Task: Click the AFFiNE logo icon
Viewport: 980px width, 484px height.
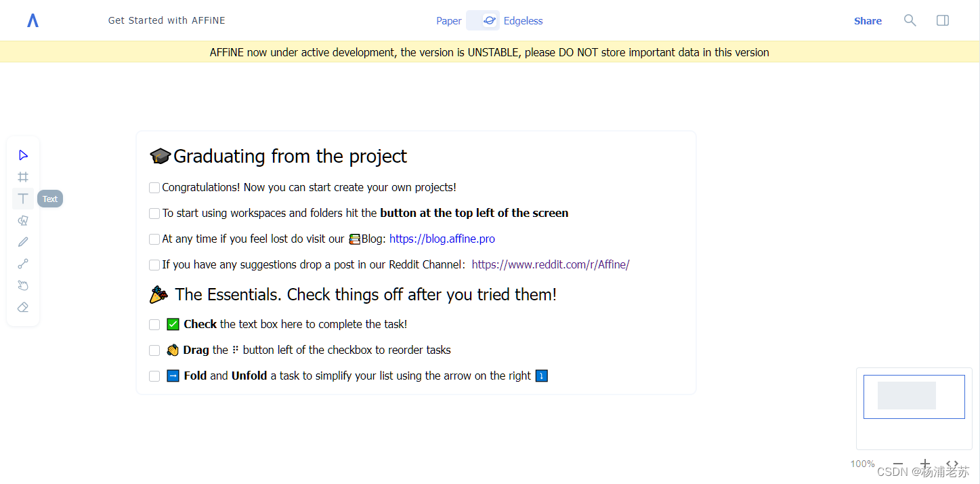Action: (33, 21)
